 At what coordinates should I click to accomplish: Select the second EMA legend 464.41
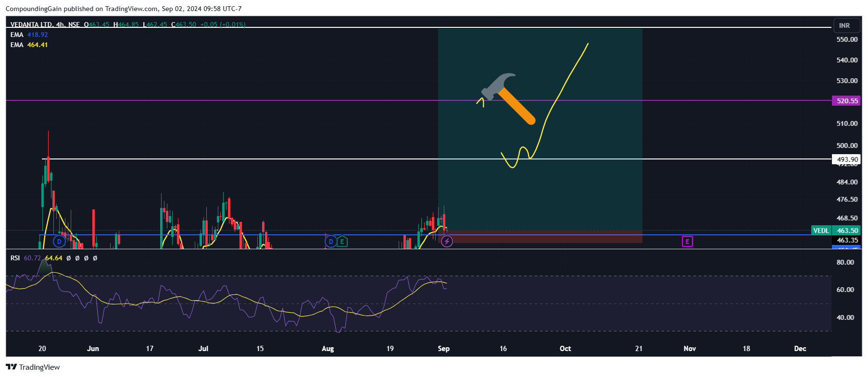click(x=29, y=45)
